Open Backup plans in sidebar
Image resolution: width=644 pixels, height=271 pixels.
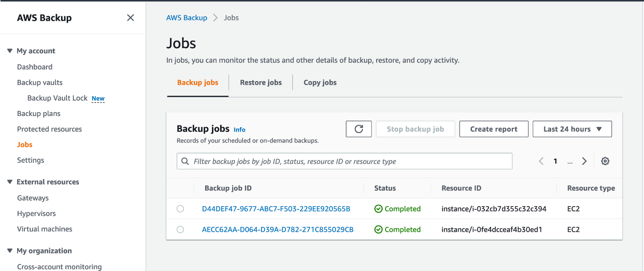click(39, 114)
